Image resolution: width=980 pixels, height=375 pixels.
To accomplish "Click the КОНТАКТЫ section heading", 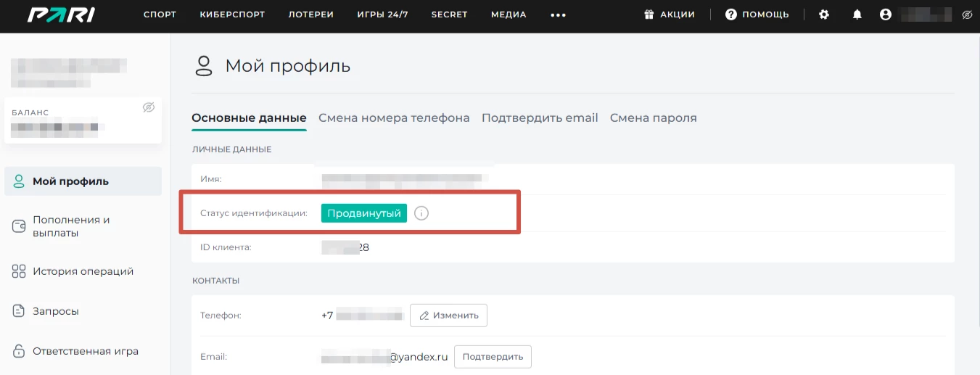I will coord(215,281).
